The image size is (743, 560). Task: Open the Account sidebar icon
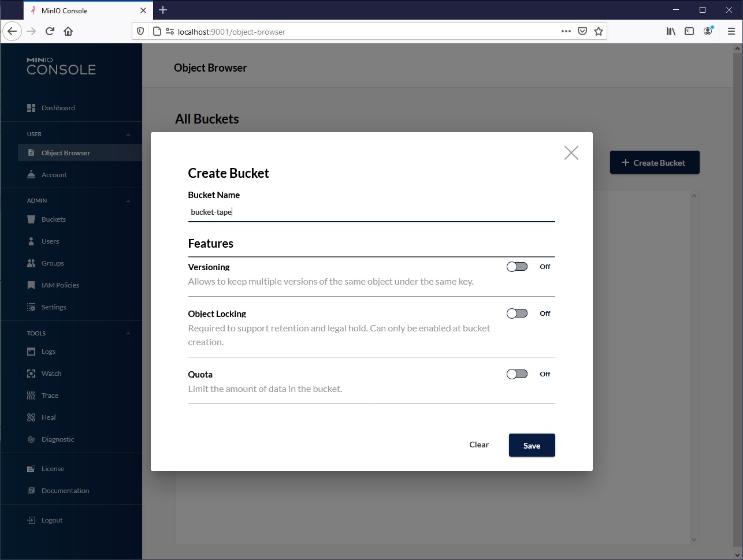coord(31,175)
